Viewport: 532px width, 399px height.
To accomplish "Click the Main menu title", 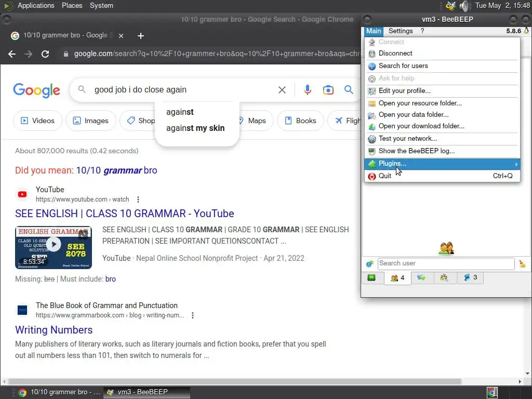I will [x=374, y=31].
